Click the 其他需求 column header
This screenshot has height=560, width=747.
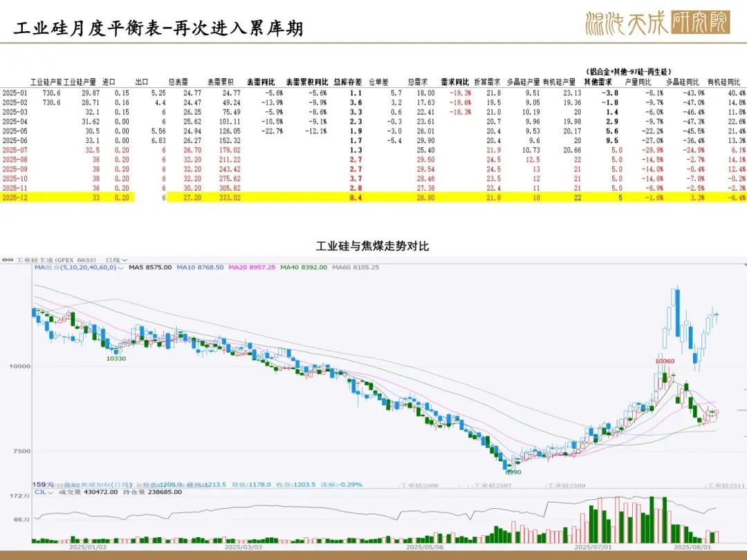pyautogui.click(x=598, y=82)
